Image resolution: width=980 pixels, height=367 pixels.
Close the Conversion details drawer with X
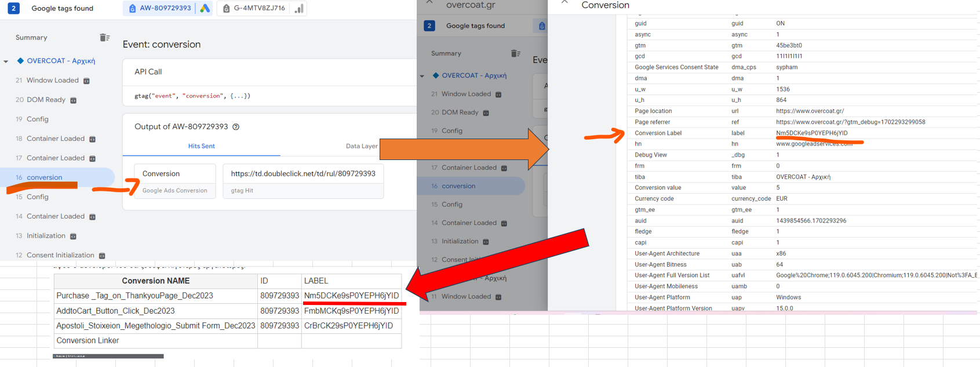click(x=564, y=2)
